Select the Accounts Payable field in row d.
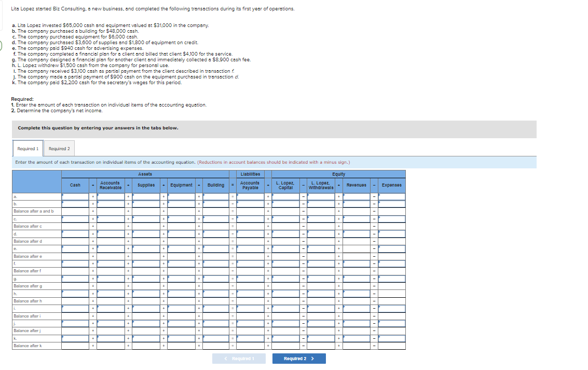This screenshot has height=370, width=588. (250, 234)
